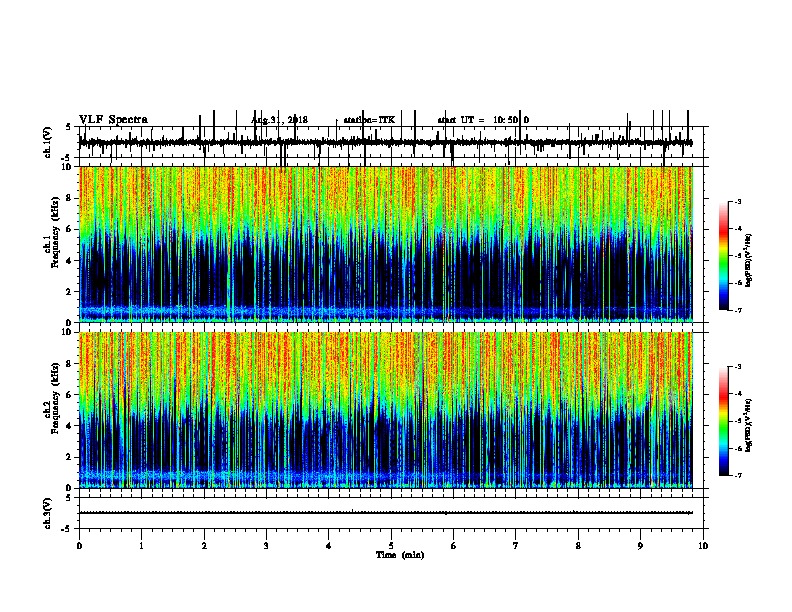Click the '-3' label on ch.1 color bar
Screen dimensions: 792x612
[x=737, y=201]
